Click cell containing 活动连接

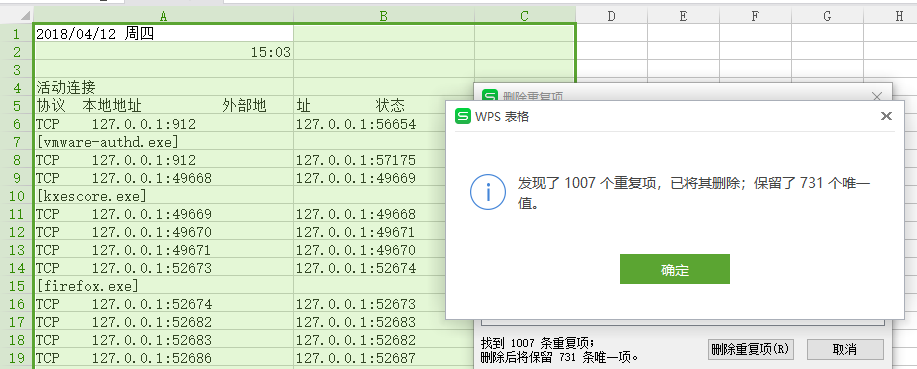pyautogui.click(x=164, y=88)
